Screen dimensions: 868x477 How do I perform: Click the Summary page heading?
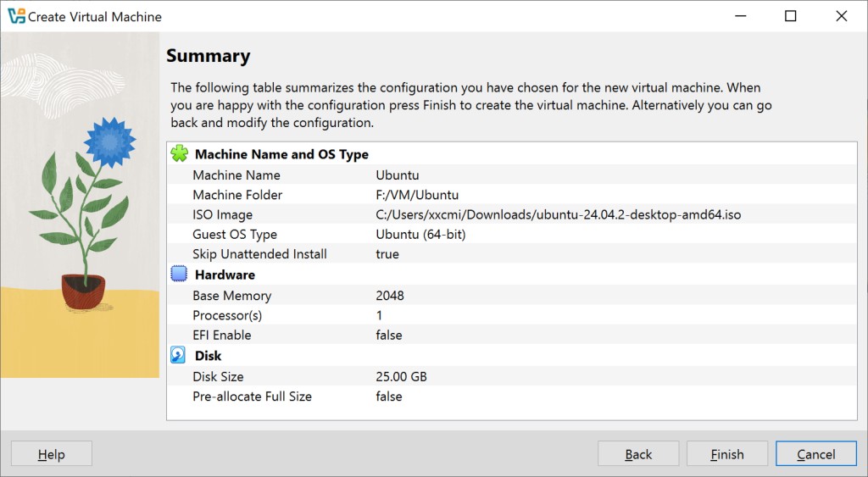click(209, 56)
